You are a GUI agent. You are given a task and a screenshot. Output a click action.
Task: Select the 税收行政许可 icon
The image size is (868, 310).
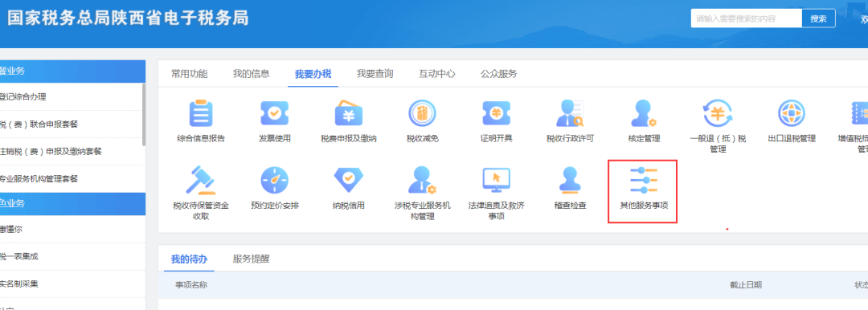click(570, 113)
